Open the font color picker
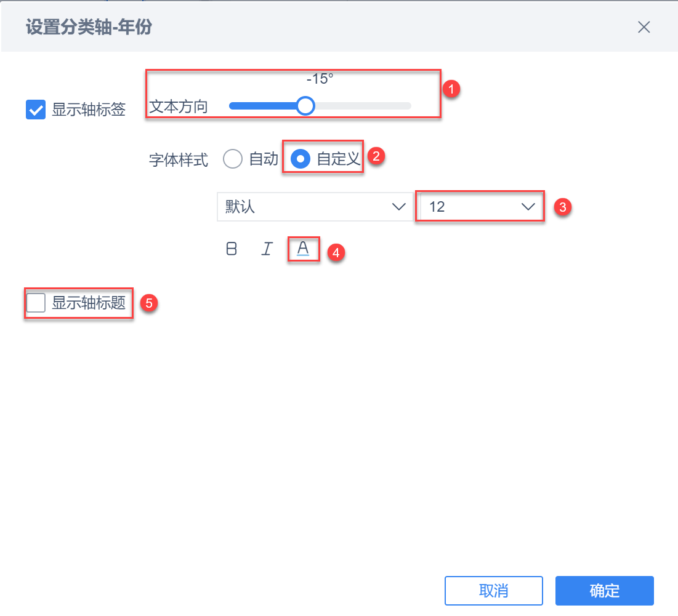 click(x=303, y=249)
